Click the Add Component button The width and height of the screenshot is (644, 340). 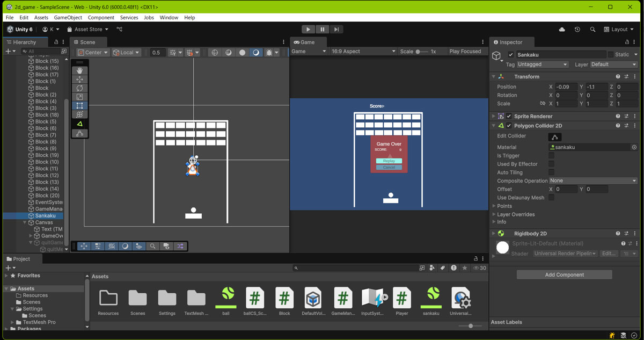click(564, 275)
